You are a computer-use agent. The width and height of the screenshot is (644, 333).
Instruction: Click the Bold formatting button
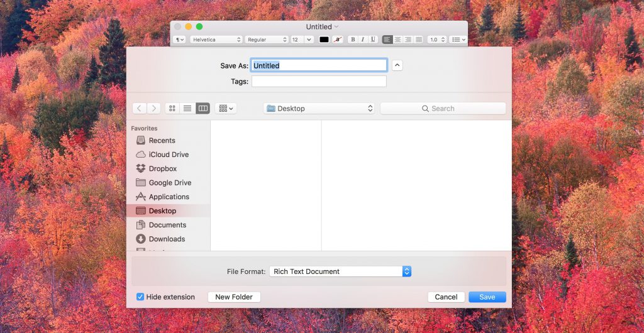pos(353,40)
